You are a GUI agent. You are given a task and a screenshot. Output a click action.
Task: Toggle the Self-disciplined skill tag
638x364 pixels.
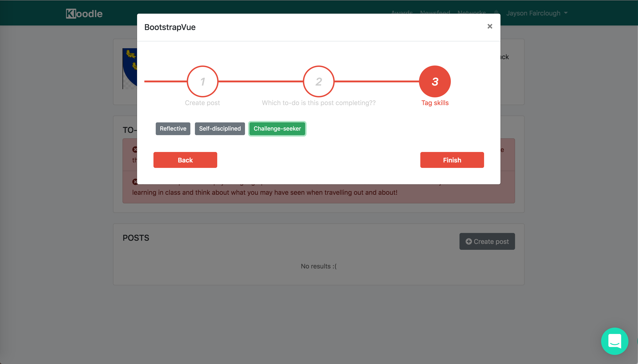pyautogui.click(x=220, y=129)
